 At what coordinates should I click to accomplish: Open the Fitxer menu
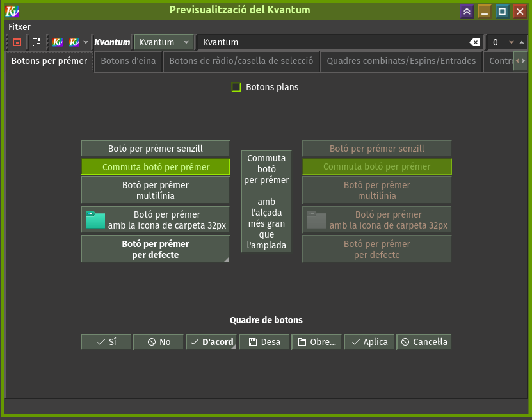point(19,27)
